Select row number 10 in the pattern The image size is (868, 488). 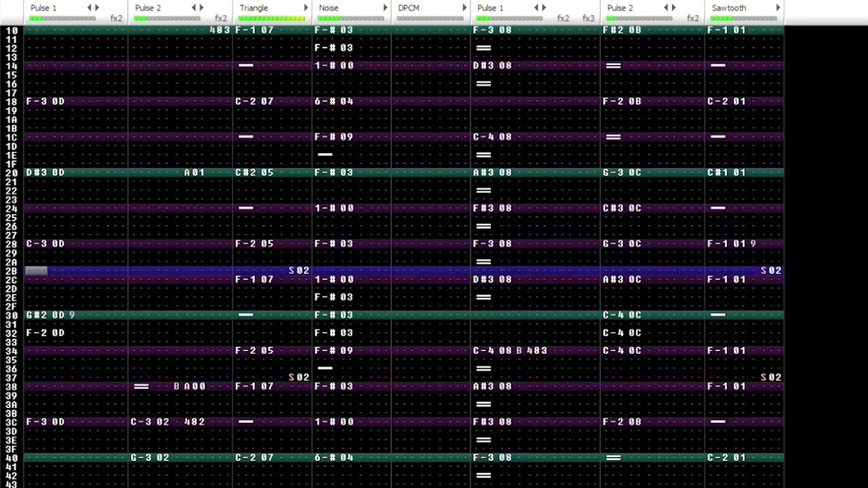[x=12, y=30]
